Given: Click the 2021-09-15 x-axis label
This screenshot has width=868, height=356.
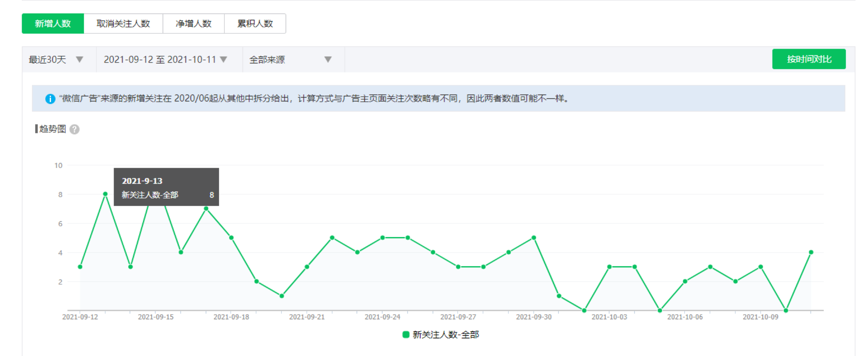Looking at the screenshot, I should point(156,317).
